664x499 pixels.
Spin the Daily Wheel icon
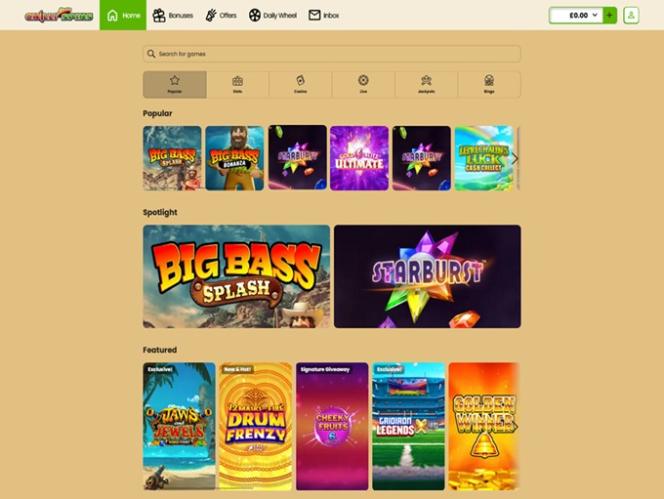point(255,16)
